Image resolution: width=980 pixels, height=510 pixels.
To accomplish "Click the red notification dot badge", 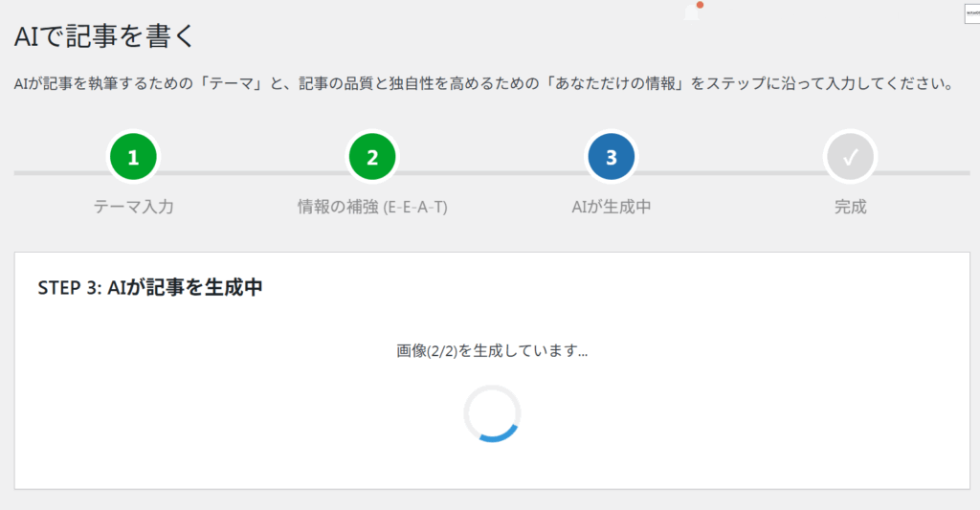I will pyautogui.click(x=700, y=5).
